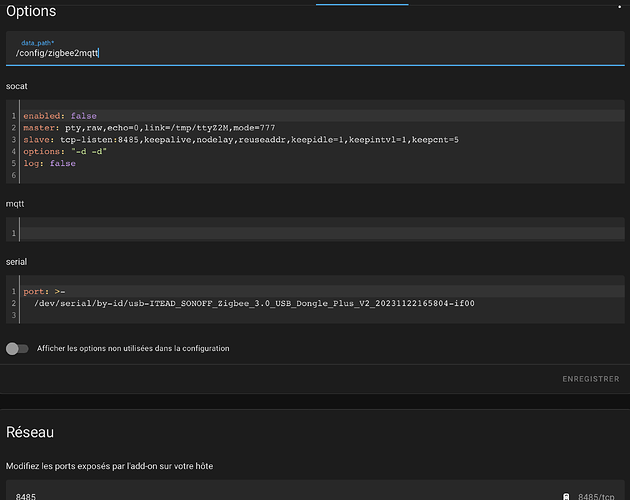Click the 'options: "-d -d"' line
Screen dimensions: 630x500
[x=65, y=152]
